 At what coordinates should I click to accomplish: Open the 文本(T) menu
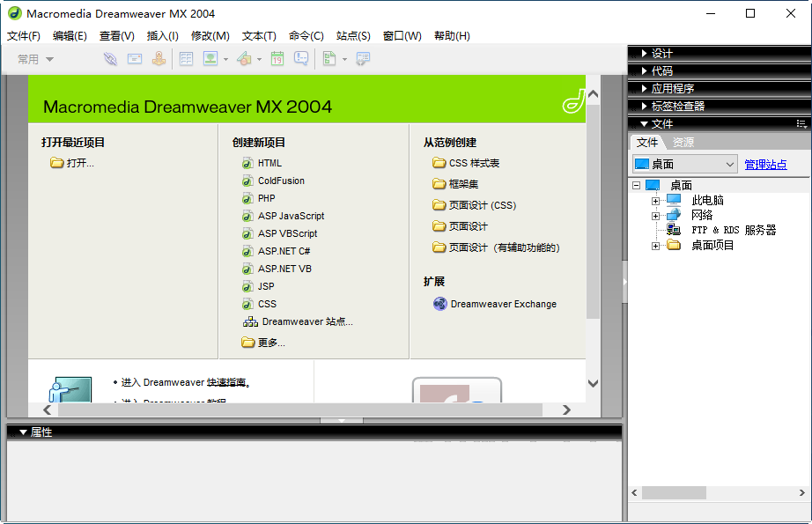click(x=259, y=36)
